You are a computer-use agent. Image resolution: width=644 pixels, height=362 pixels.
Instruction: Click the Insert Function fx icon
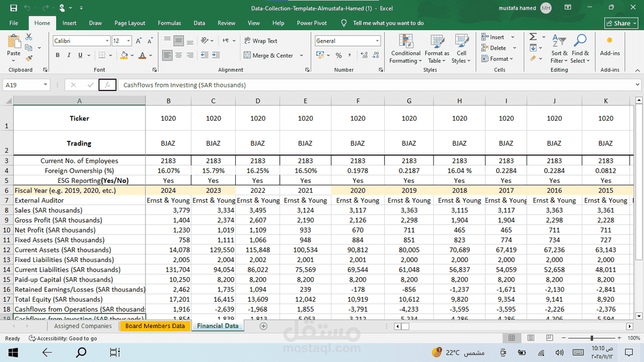pos(108,85)
